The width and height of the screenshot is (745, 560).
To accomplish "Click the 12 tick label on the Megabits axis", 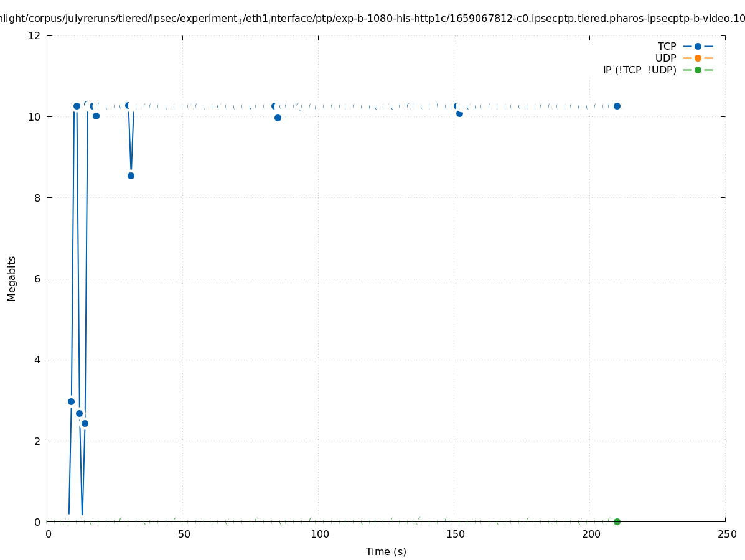I will point(35,35).
